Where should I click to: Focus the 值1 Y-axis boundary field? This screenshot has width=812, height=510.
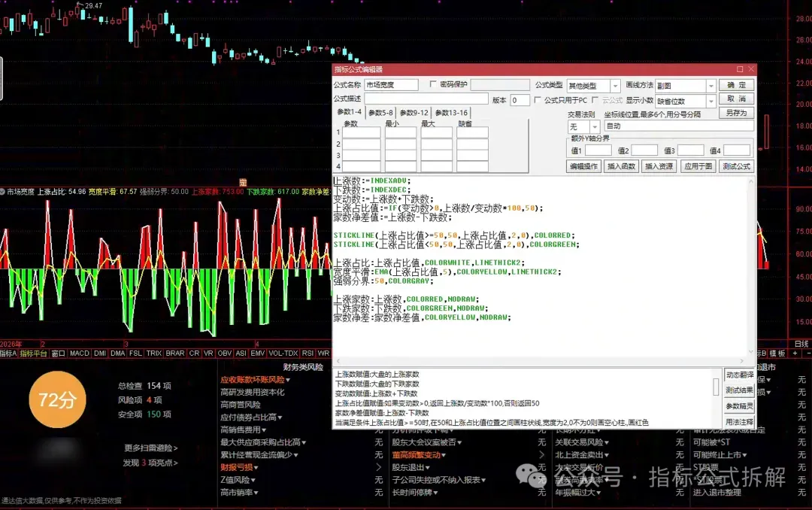(598, 150)
